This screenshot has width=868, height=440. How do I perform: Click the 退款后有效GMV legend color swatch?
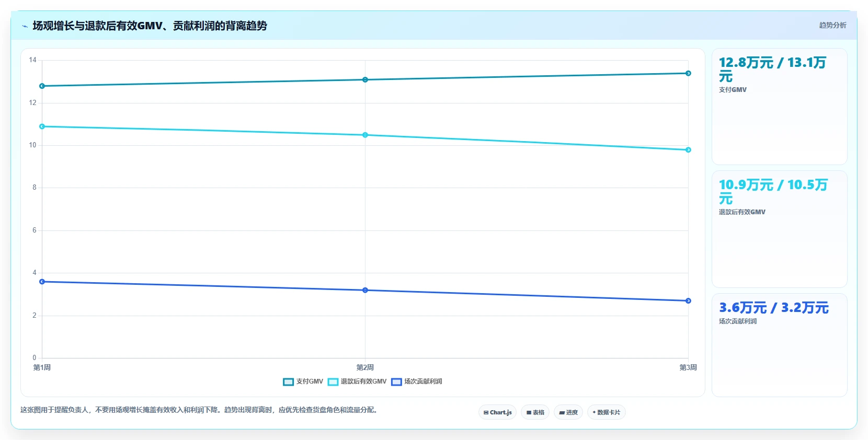click(333, 382)
